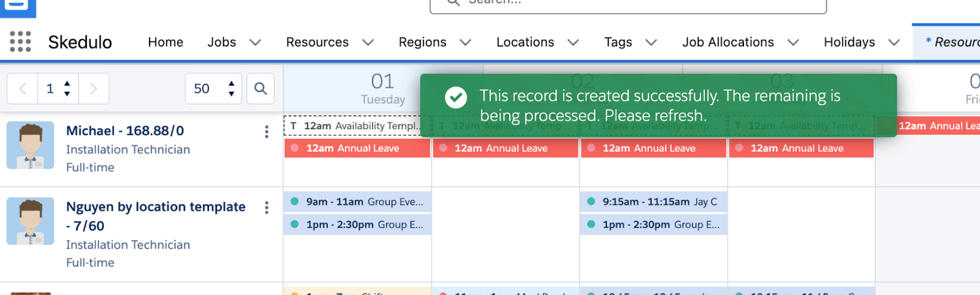Go to previous page arrow
Image resolution: width=980 pixels, height=295 pixels.
(x=23, y=89)
